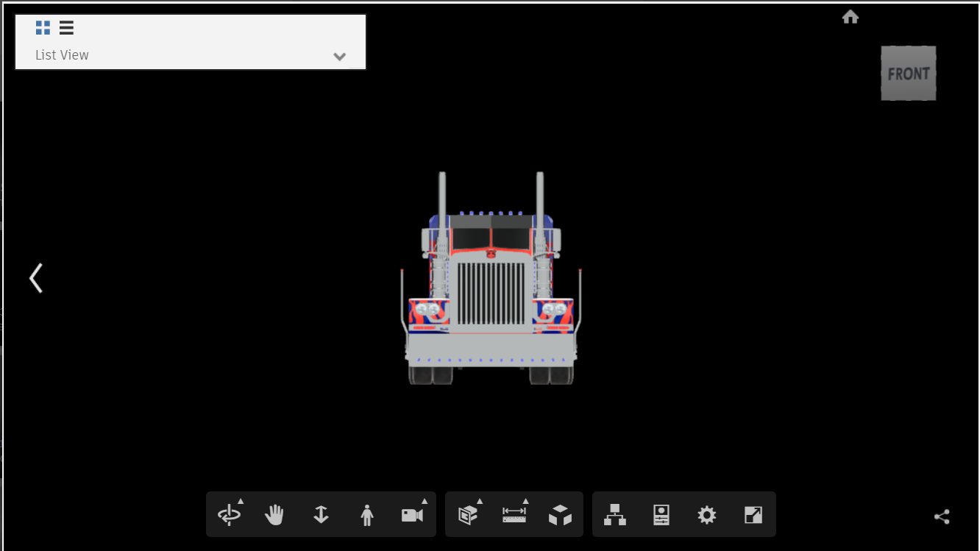
Task: Open the Section Analysis tool
Action: [x=469, y=515]
